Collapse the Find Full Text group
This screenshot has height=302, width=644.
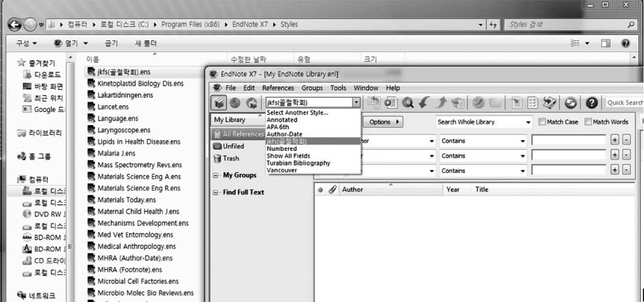point(215,193)
